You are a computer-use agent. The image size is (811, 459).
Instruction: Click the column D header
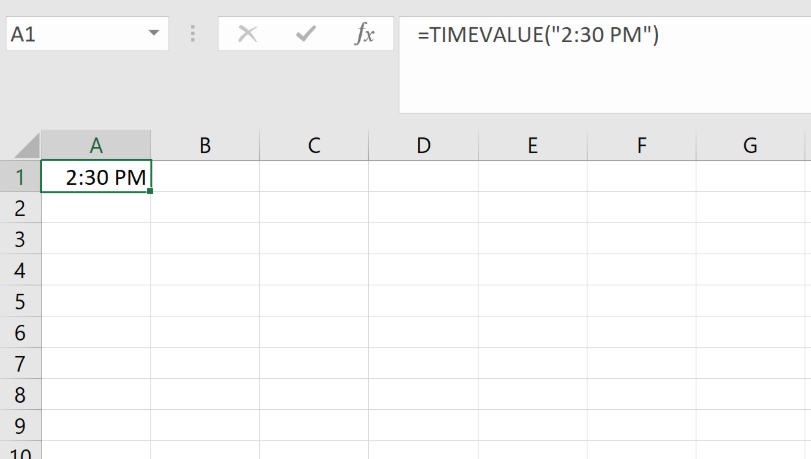point(423,145)
